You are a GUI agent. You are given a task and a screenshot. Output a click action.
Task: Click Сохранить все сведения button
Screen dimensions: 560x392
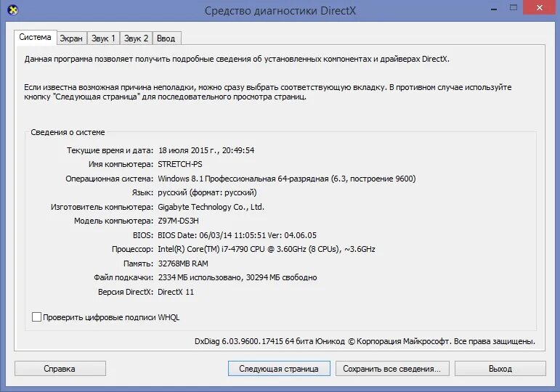pyautogui.click(x=392, y=369)
